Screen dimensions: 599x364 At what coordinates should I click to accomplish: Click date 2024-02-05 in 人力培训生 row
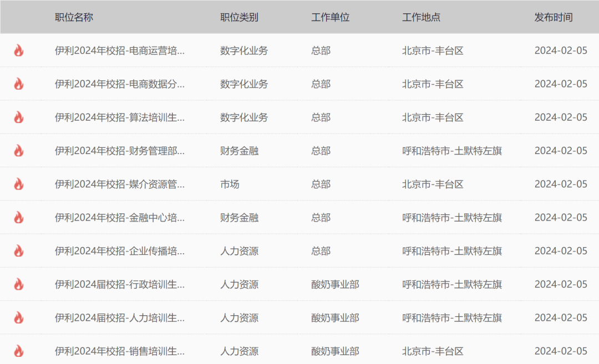point(561,317)
